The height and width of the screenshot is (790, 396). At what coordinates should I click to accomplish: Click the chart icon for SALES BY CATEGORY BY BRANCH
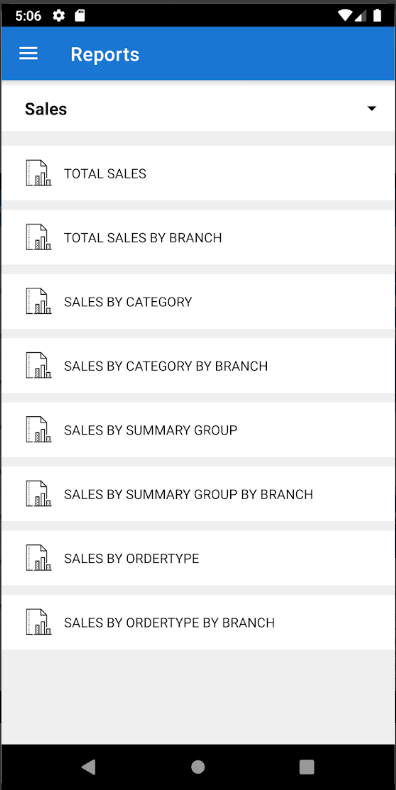click(38, 366)
